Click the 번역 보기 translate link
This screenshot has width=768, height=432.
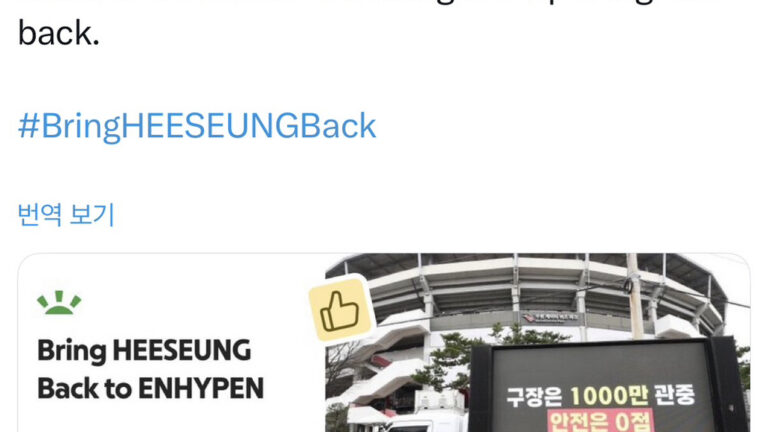click(66, 214)
